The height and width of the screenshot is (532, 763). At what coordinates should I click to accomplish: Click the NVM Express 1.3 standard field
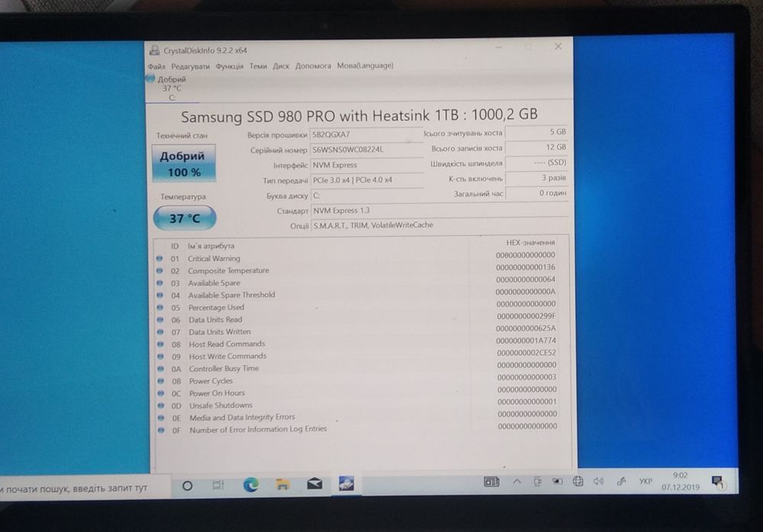pyautogui.click(x=439, y=210)
